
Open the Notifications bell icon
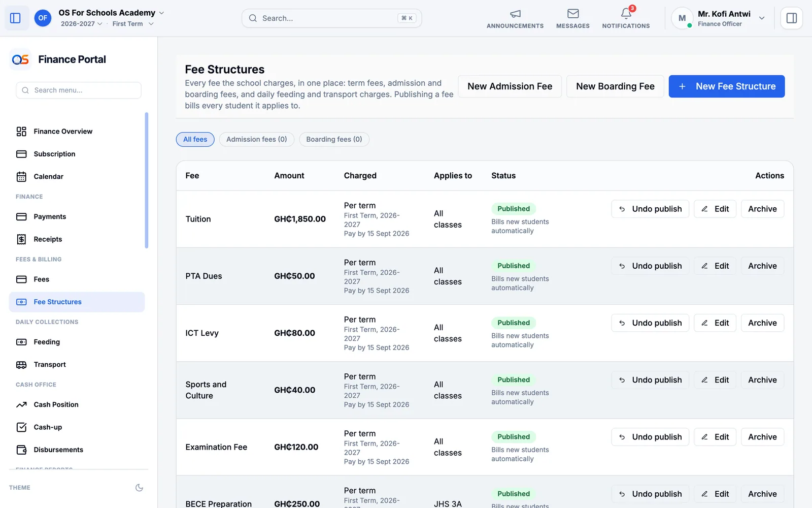point(626,14)
